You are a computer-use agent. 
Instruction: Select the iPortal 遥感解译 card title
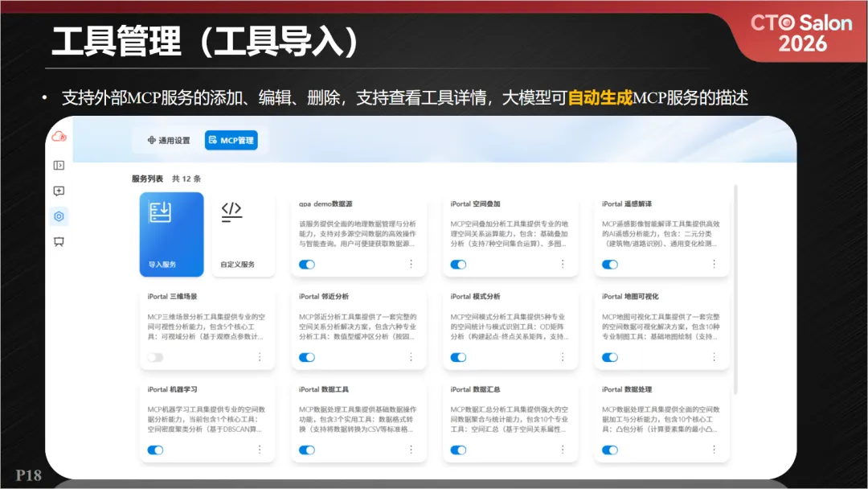[x=627, y=203]
